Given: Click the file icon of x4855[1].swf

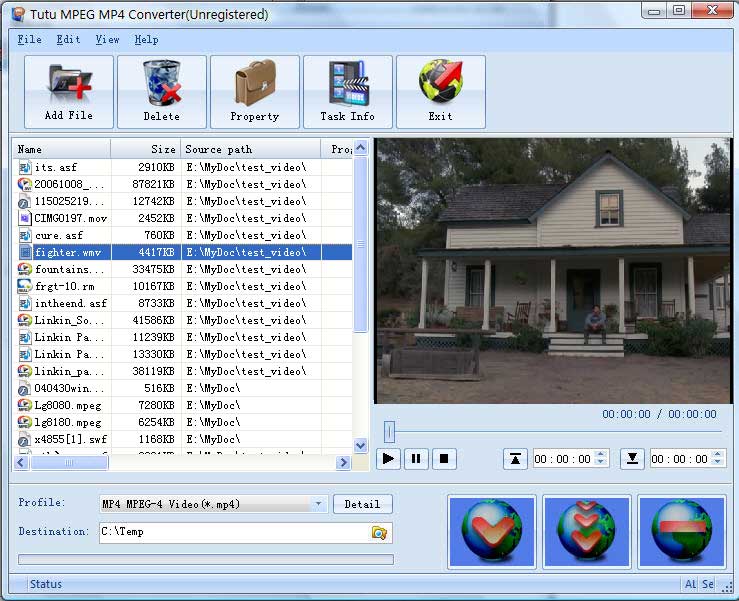Looking at the screenshot, I should 25,439.
